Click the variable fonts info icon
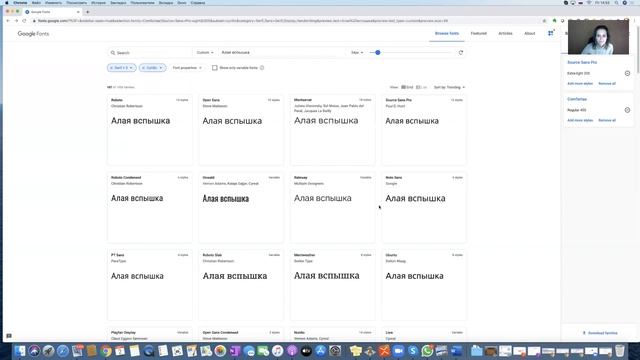Viewport: 640px width, 360px height. point(262,68)
